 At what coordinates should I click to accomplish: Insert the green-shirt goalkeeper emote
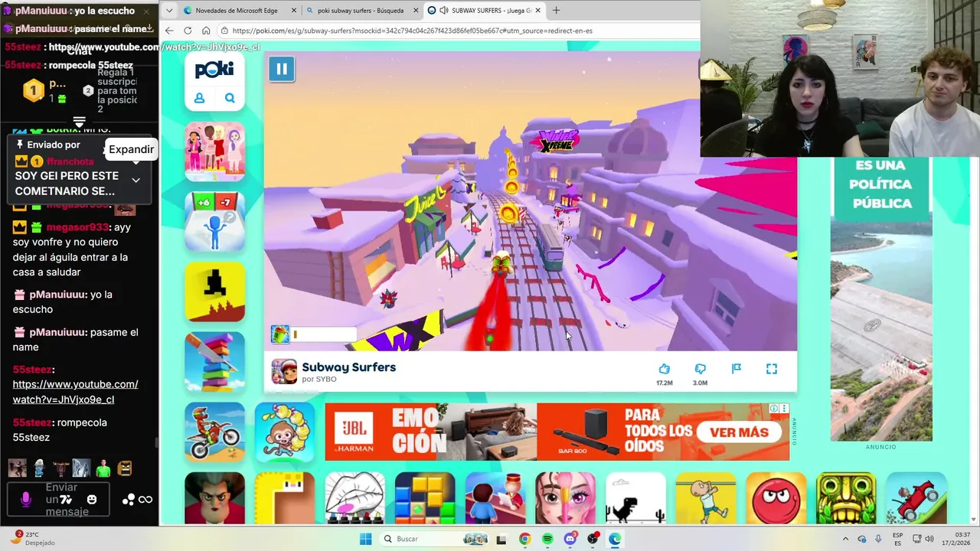pyautogui.click(x=103, y=468)
